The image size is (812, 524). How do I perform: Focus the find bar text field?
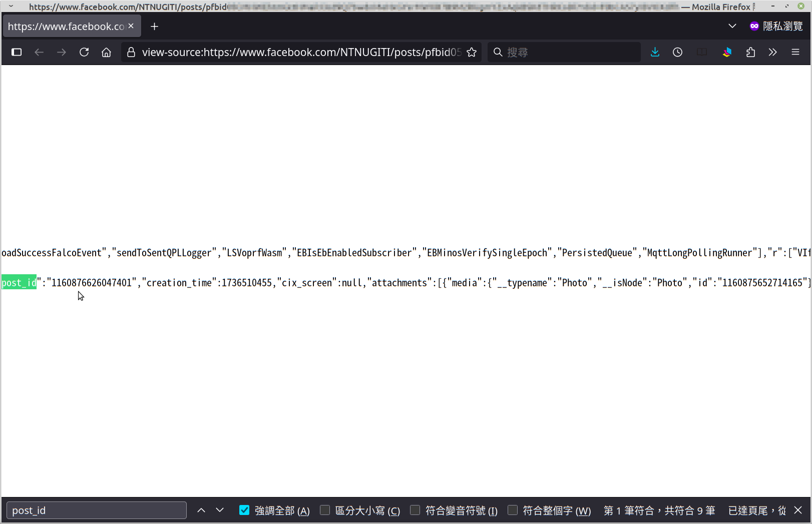tap(97, 510)
